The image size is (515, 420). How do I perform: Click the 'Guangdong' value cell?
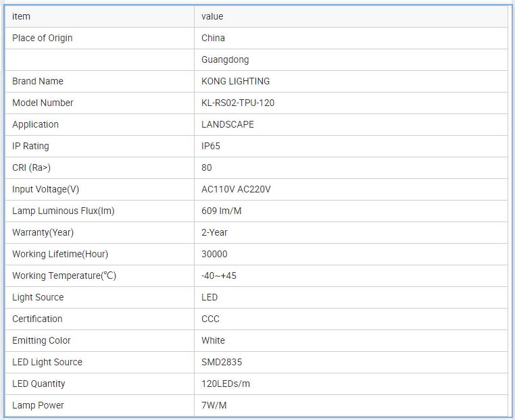[225, 59]
